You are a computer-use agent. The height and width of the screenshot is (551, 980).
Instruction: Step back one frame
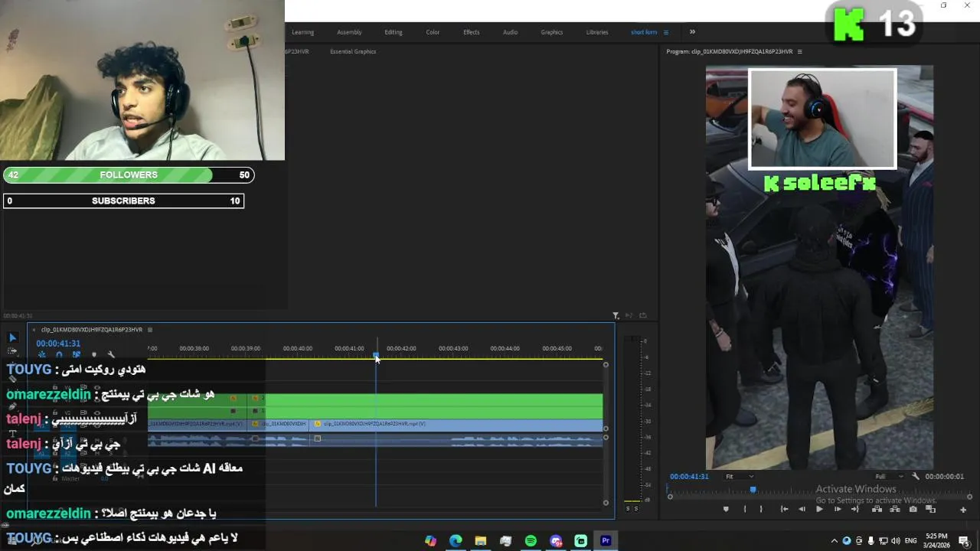point(802,509)
